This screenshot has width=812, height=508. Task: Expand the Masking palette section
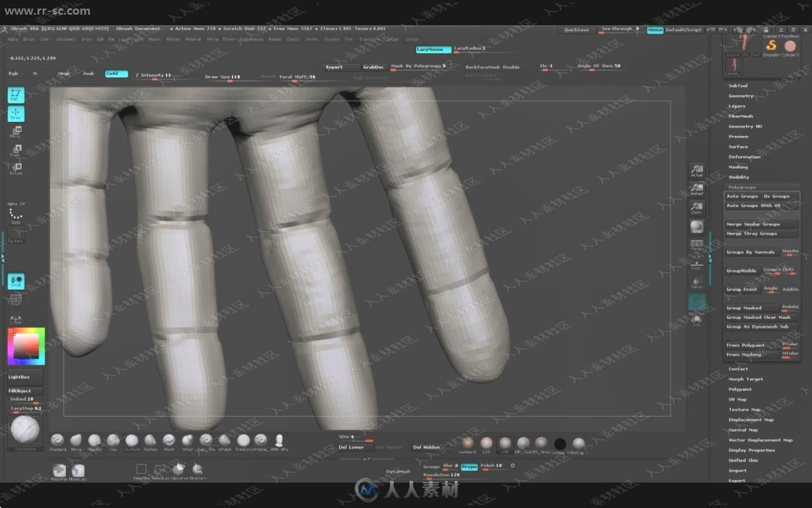click(x=738, y=167)
